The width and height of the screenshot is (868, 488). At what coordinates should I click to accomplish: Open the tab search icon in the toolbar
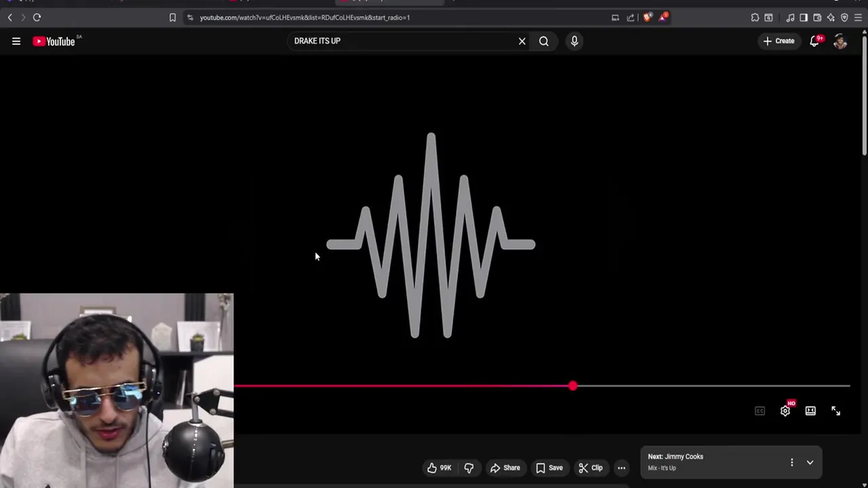pos(768,18)
